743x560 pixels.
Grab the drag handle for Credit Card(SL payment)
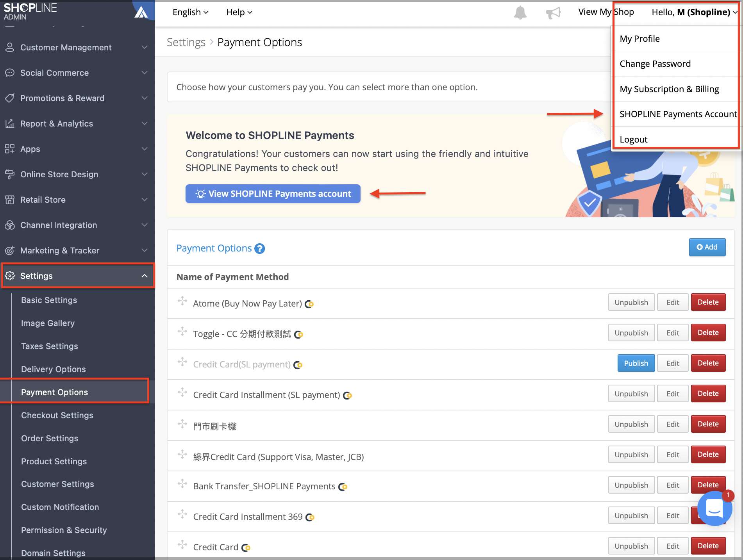(x=182, y=362)
